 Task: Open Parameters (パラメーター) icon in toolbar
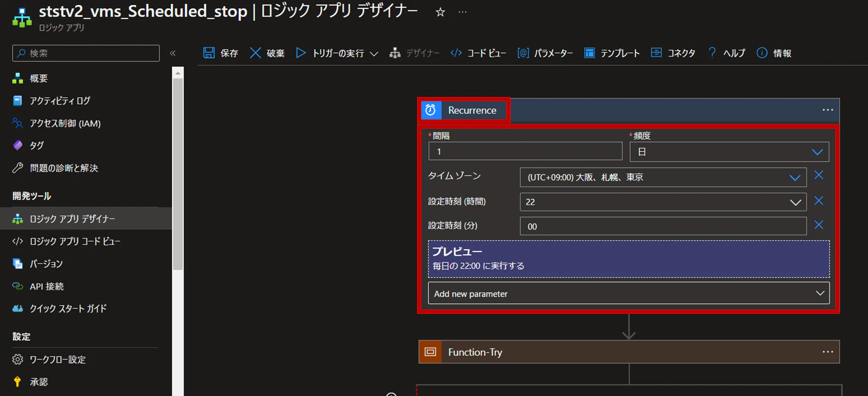(523, 53)
